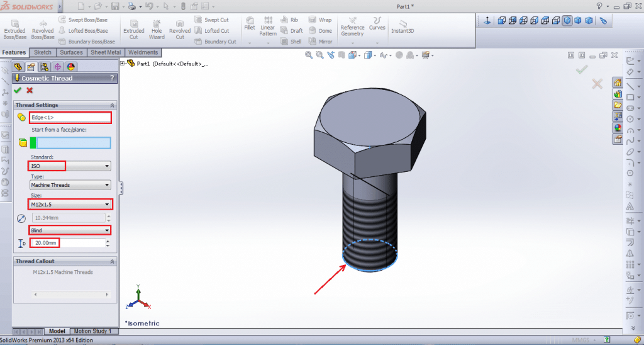Screen dimensions: 644x345
Task: Switch to the Surfaces tab
Action: pos(71,52)
